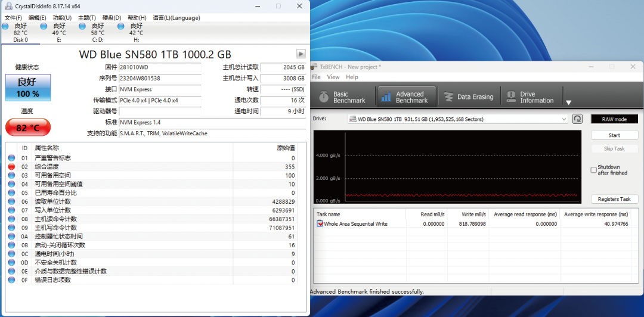
Task: Click the next disk arrow in CrystalDiskInfo
Action: pyautogui.click(x=301, y=54)
